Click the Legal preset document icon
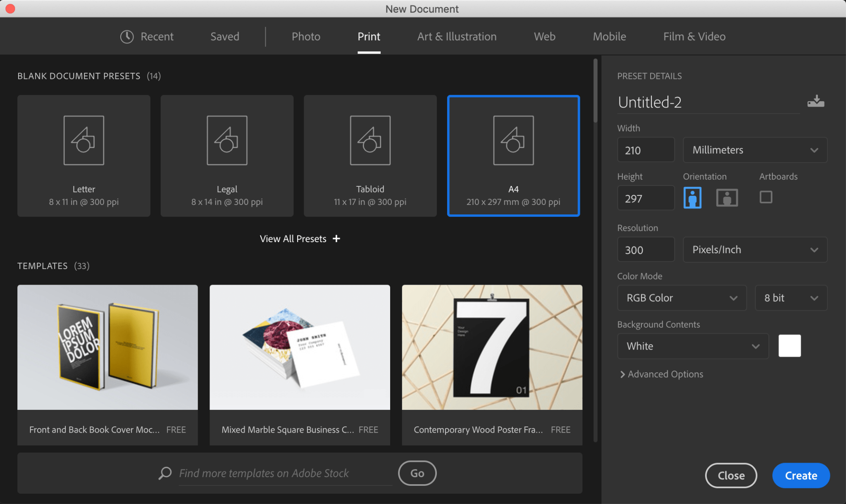This screenshot has height=504, width=846. click(x=227, y=140)
